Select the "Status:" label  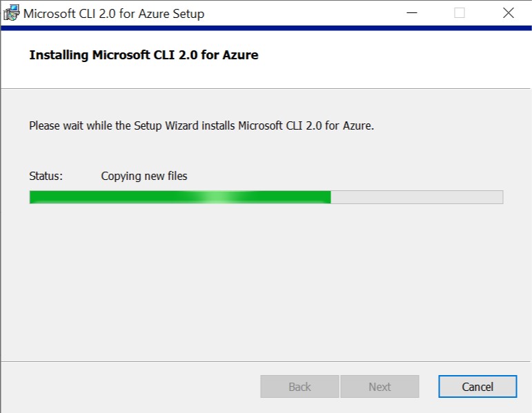coord(46,176)
